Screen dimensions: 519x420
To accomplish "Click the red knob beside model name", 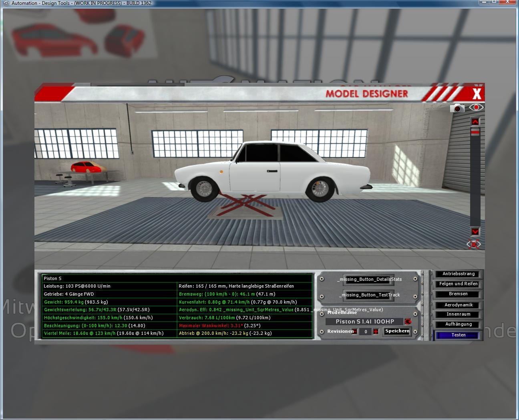I will click(x=408, y=322).
